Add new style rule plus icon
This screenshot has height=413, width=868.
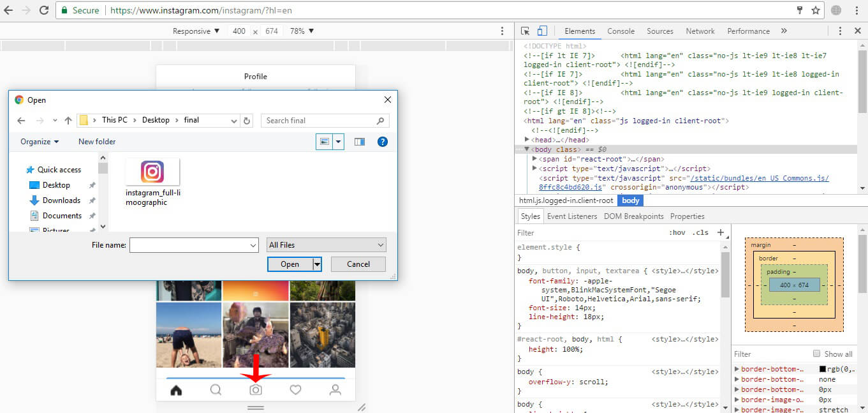click(721, 233)
